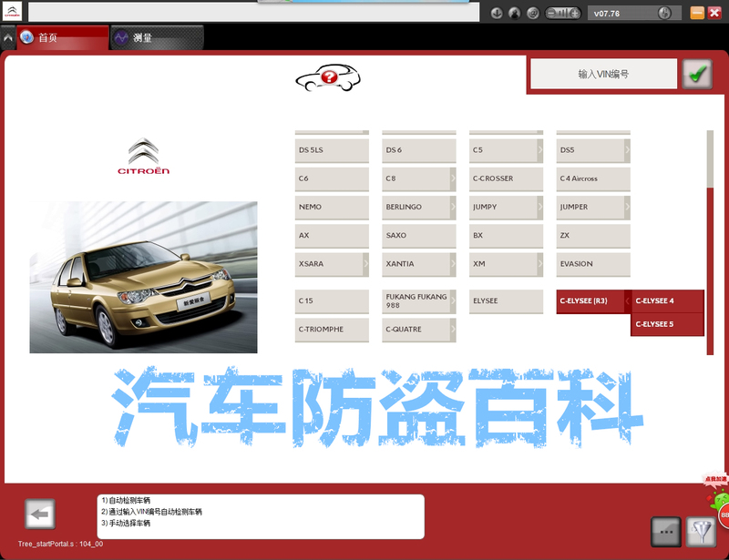This screenshot has height=560, width=729.
Task: Click the Tree_startPortal.s : 104_00 status text
Action: point(60,544)
